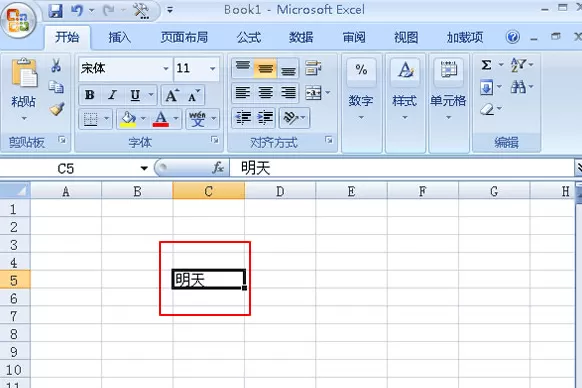Click the Office button logo
Viewport: 582px width, 388px height.
click(x=19, y=20)
